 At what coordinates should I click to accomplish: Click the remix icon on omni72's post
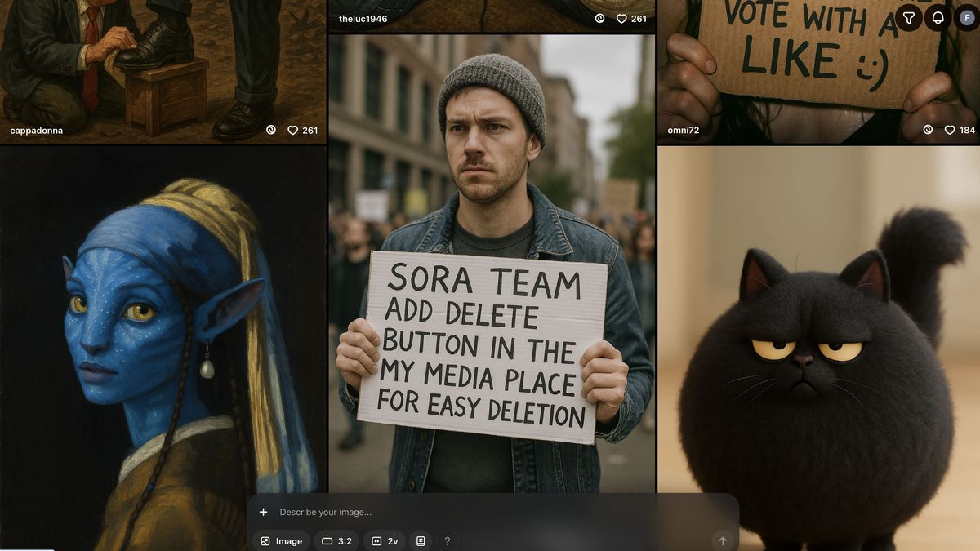tap(927, 130)
